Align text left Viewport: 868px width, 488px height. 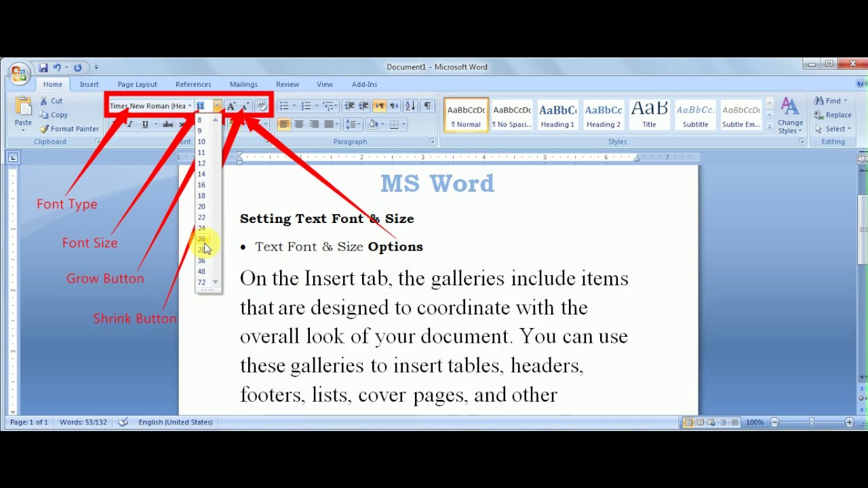click(x=284, y=124)
